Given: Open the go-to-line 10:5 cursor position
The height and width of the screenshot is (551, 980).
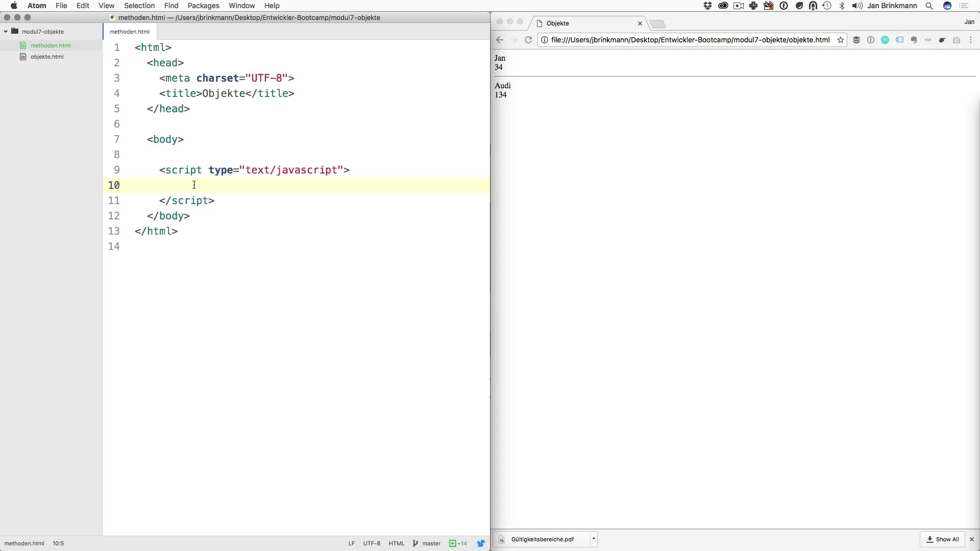Looking at the screenshot, I should (x=58, y=543).
